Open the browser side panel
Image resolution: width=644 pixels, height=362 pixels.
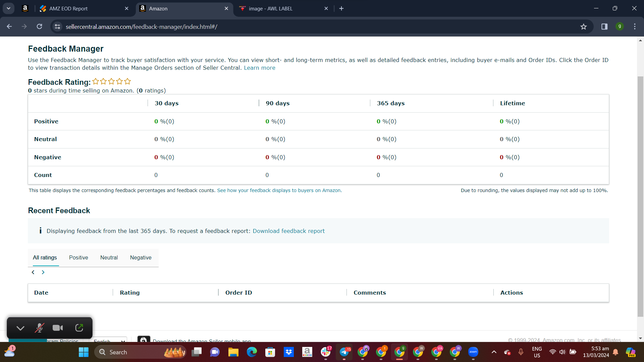coord(604,26)
